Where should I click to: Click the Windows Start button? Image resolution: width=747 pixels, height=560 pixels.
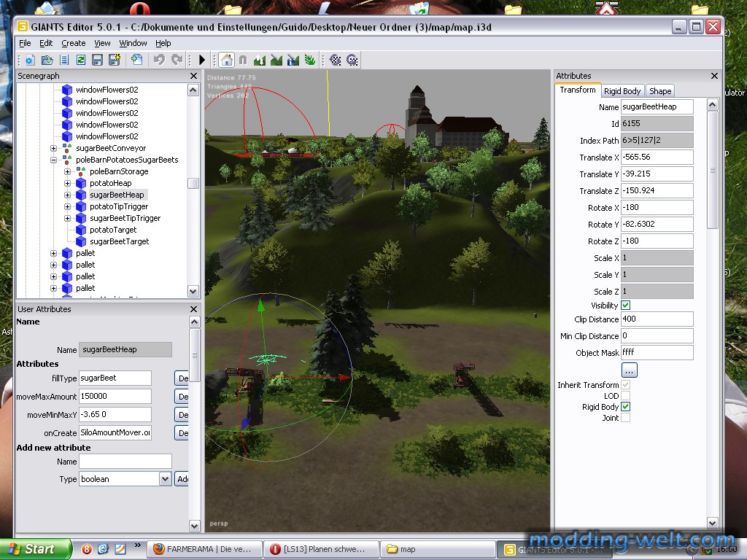point(35,549)
